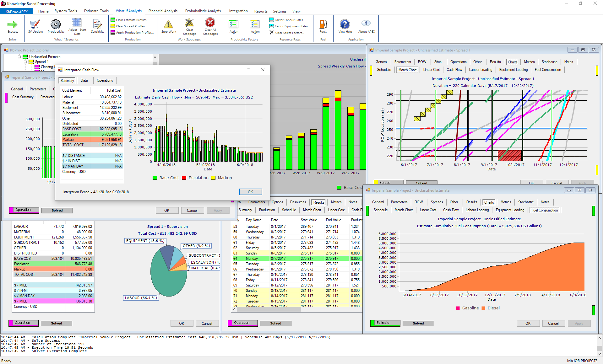Click Factor Labour Rates in the ribbon
This screenshot has height=364, width=603.
click(289, 20)
